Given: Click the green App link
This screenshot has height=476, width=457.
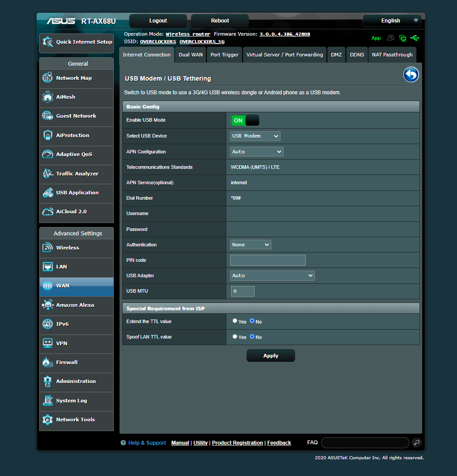Looking at the screenshot, I should pos(376,38).
